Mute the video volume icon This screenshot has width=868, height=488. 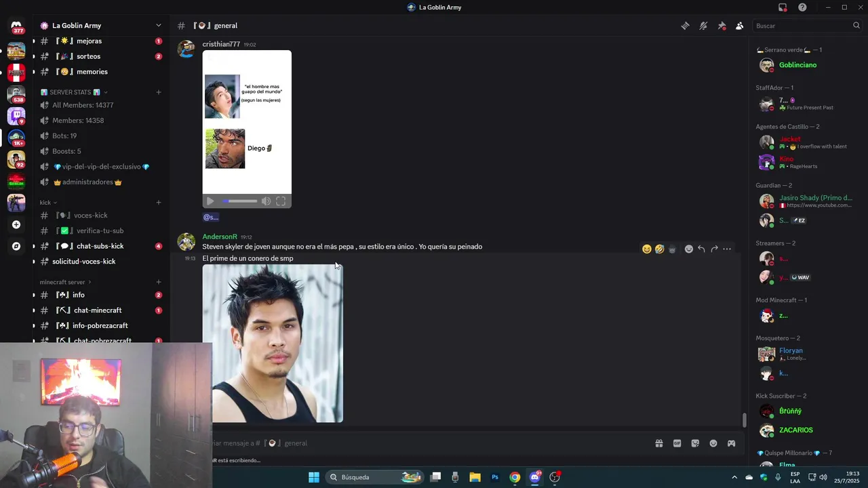pyautogui.click(x=266, y=201)
